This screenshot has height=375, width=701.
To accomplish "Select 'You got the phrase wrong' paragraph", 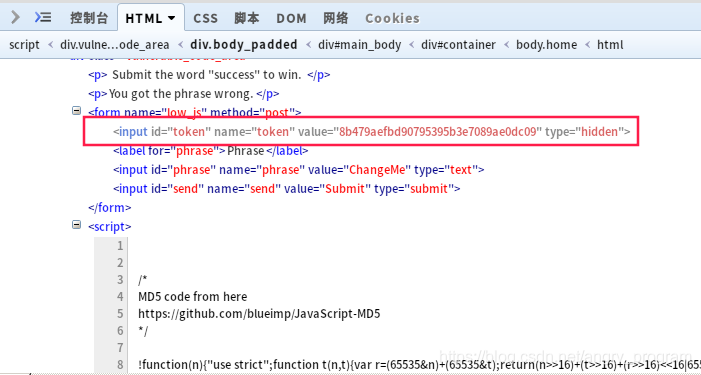I will coord(184,93).
